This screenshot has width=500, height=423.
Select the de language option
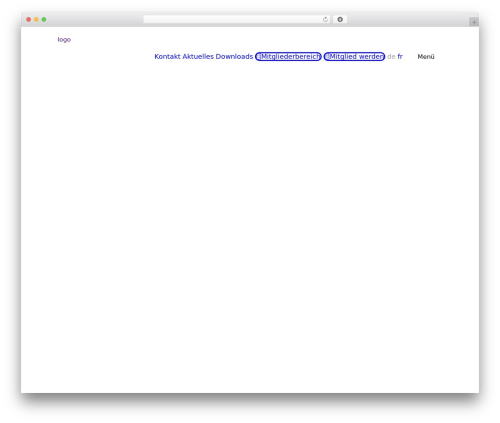coord(391,57)
